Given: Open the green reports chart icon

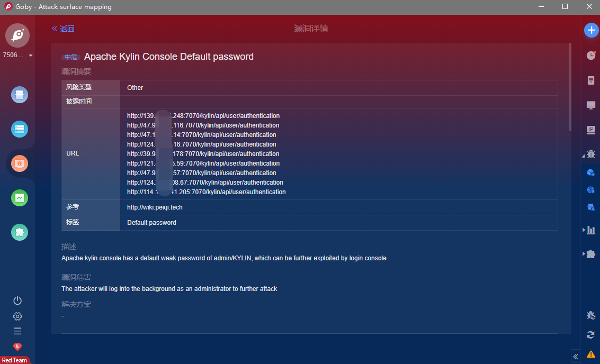Looking at the screenshot, I should click(20, 198).
